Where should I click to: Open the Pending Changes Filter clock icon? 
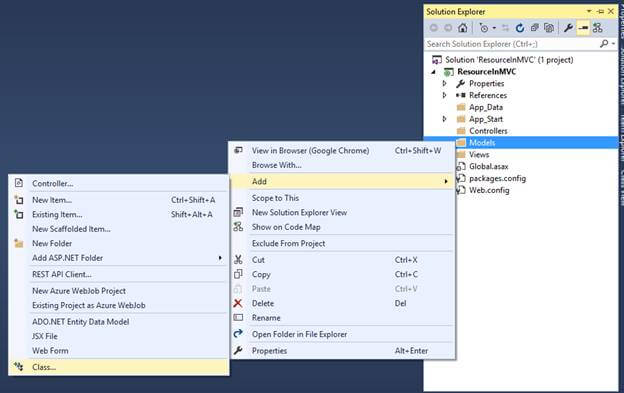[x=484, y=28]
